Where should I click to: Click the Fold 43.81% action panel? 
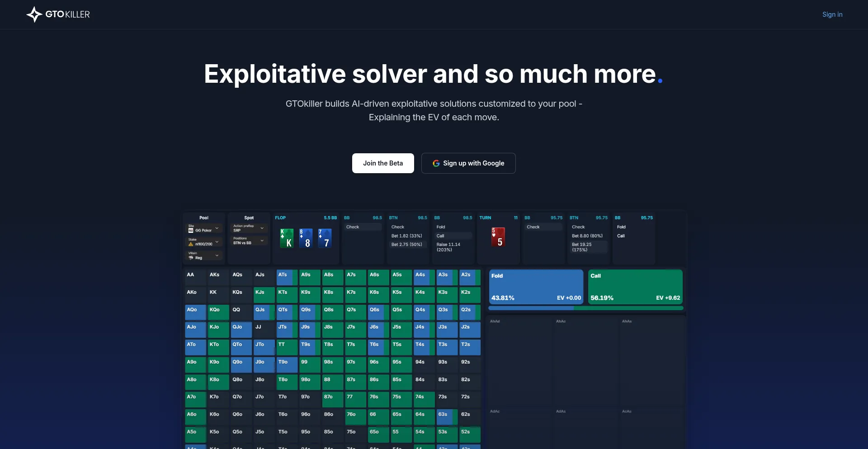[x=536, y=287]
